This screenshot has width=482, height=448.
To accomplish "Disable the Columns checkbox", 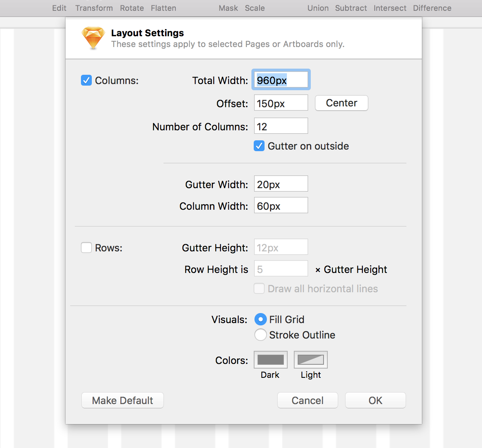I will click(86, 80).
